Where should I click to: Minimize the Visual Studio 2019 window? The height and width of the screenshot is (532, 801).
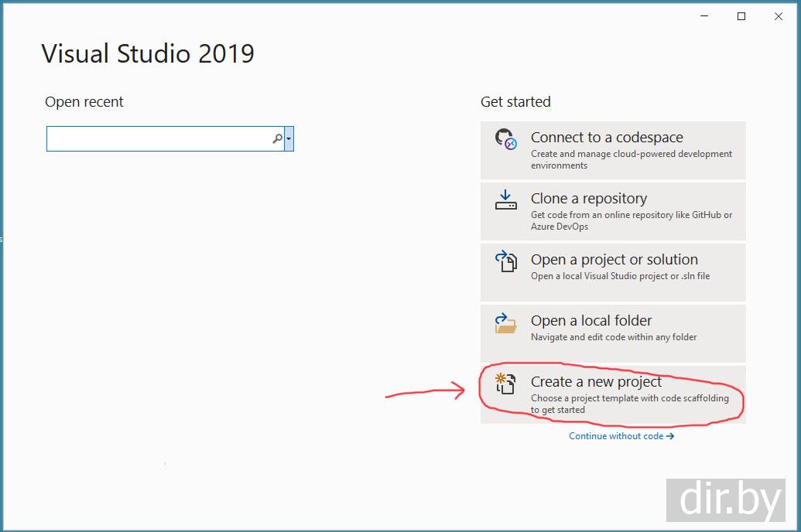[704, 16]
